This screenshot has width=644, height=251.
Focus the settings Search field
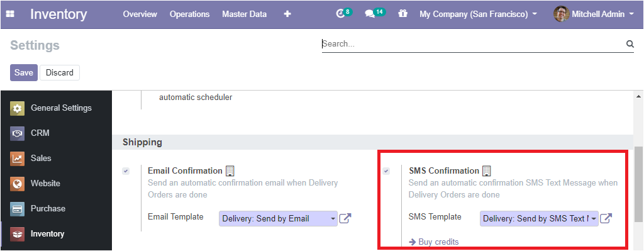[x=472, y=44]
